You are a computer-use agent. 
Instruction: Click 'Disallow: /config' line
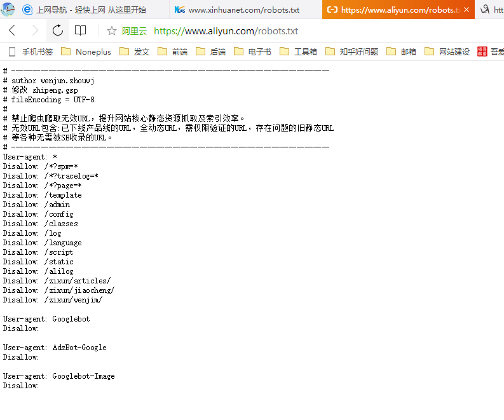(38, 214)
